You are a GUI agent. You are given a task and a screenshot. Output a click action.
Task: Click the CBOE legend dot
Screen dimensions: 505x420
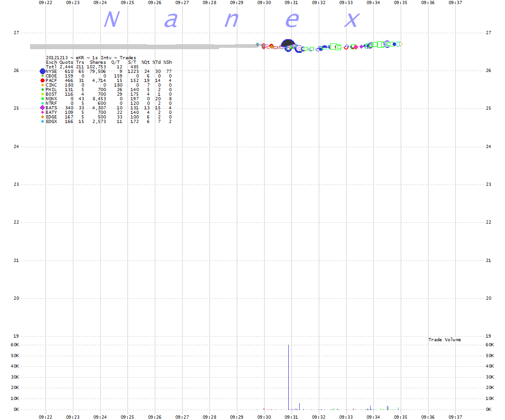pyautogui.click(x=42, y=76)
